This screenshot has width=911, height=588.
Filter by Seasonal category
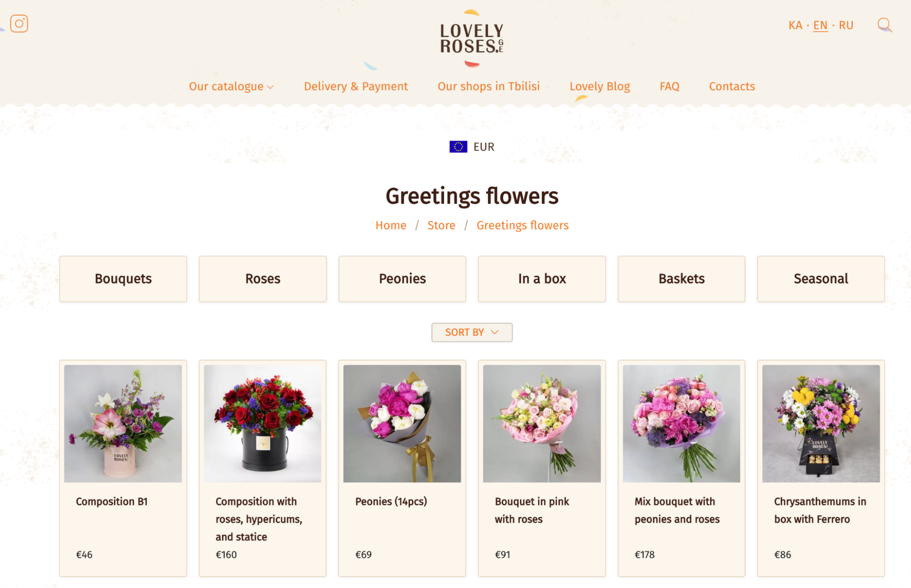click(x=821, y=279)
